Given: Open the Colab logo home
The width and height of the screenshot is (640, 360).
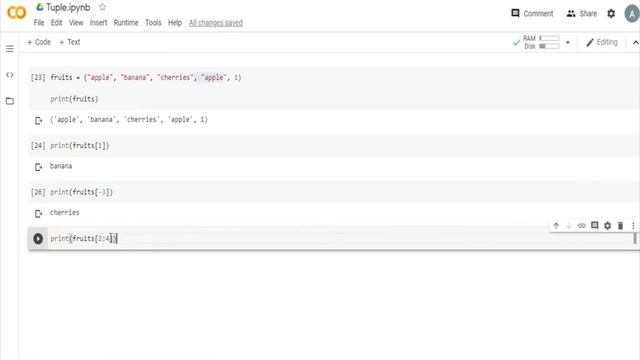Looking at the screenshot, I should pos(16,13).
